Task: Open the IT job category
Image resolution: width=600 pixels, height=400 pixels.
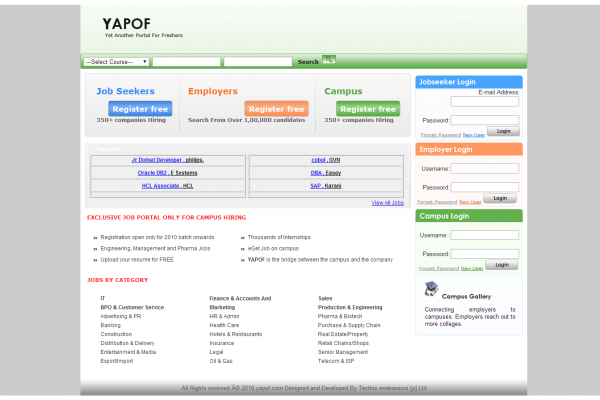Action: 103,299
